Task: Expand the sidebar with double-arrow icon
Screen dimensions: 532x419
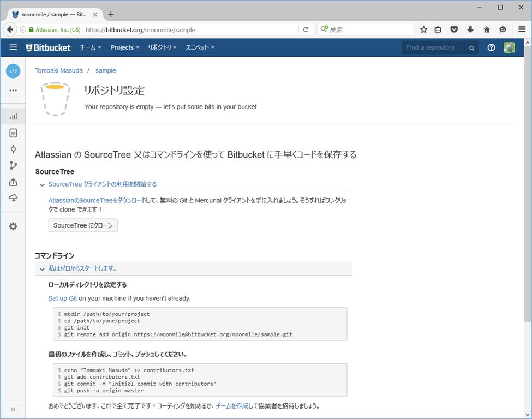Action: tap(13, 409)
